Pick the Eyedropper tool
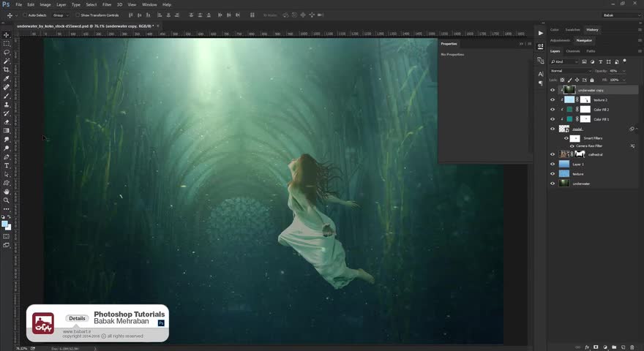 tap(7, 78)
